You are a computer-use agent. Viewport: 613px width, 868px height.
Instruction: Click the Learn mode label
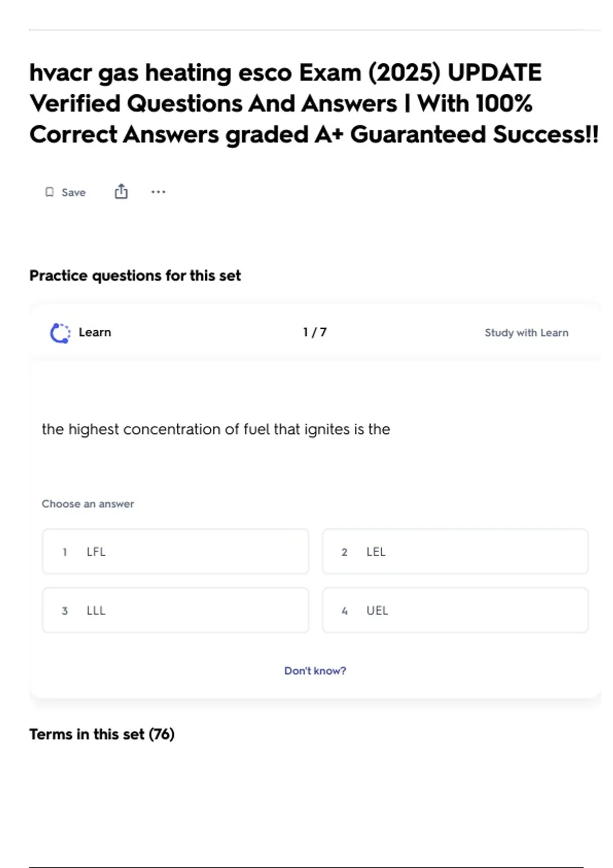coord(95,332)
